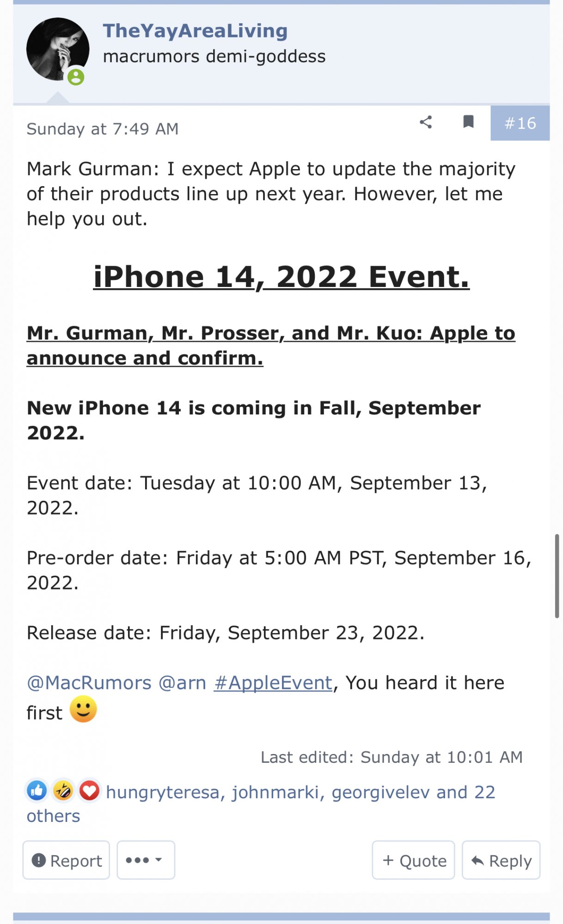Viewport: 563px width, 924px height.
Task: Click the page scrollbar on the right edge
Action: (x=557, y=576)
